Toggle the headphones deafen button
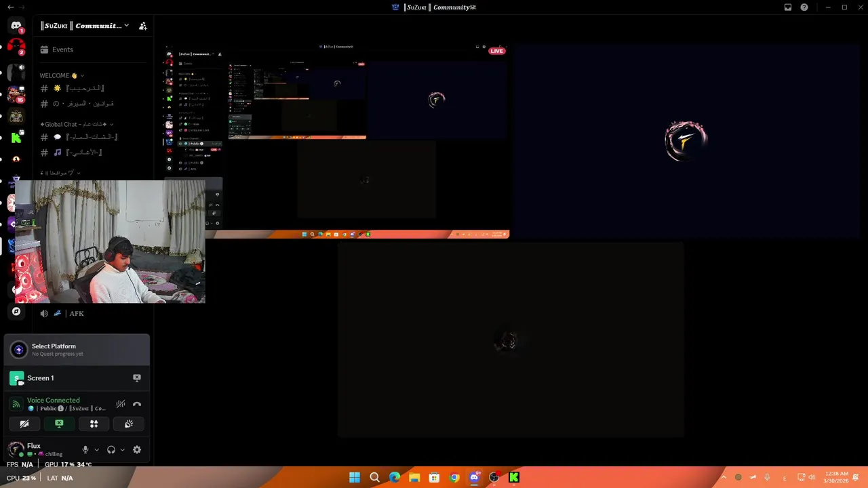 click(111, 449)
